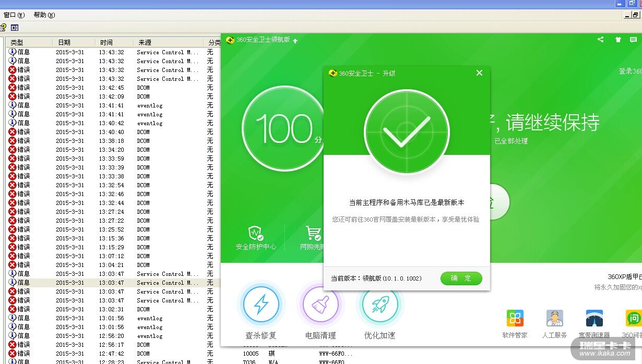The width and height of the screenshot is (642, 364).
Task: Select the info event icon at 13:40:42
Action: 13,123
